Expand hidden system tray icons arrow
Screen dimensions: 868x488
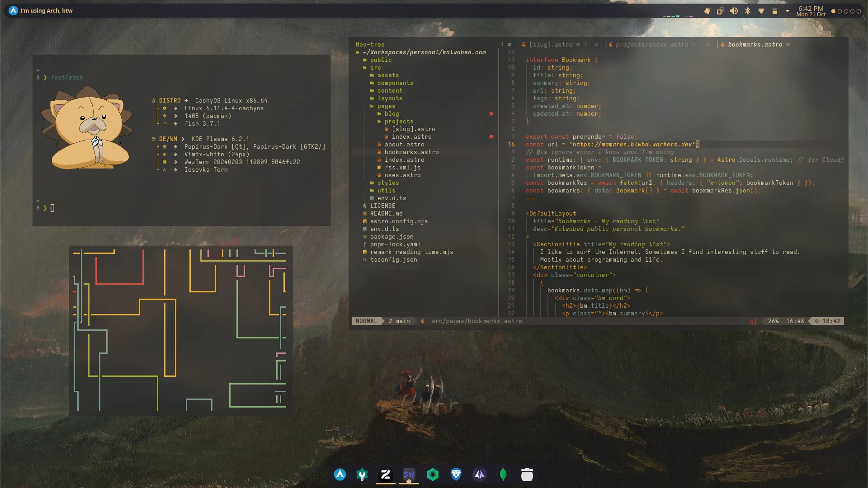[787, 11]
